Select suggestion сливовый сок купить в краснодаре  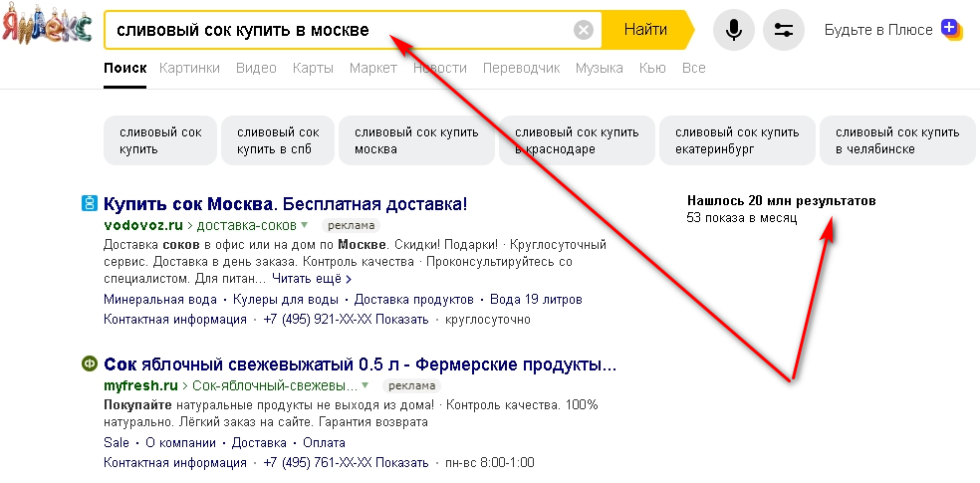(577, 140)
